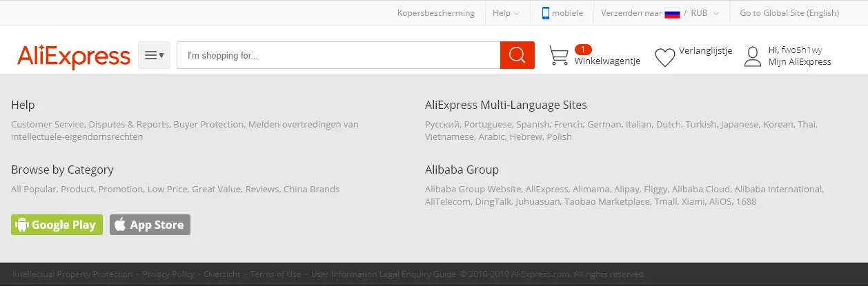Open DingTalk link
The width and height of the screenshot is (868, 306).
[x=493, y=201]
